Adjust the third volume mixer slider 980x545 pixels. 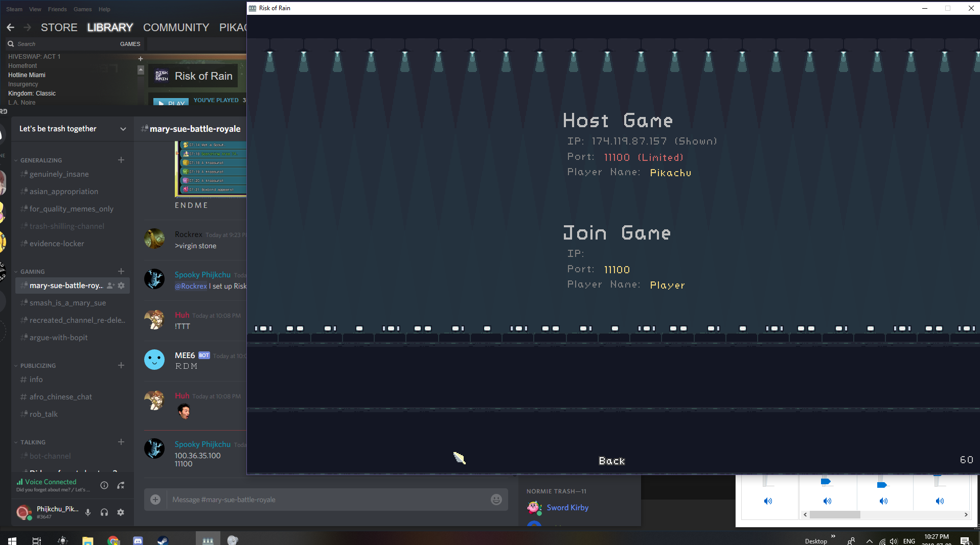click(x=882, y=485)
